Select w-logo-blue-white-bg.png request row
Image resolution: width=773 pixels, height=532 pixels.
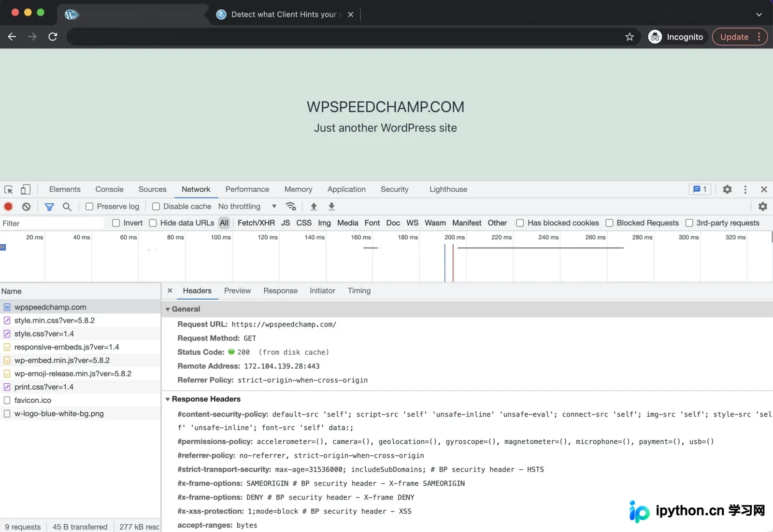(x=80, y=414)
